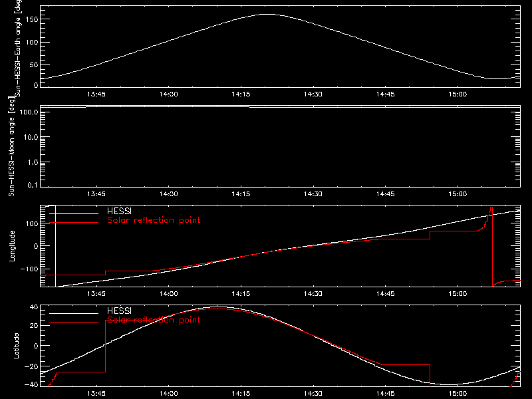This screenshot has width=532, height=399.
Task: Select the Longitude axis title
Action: 12,246
